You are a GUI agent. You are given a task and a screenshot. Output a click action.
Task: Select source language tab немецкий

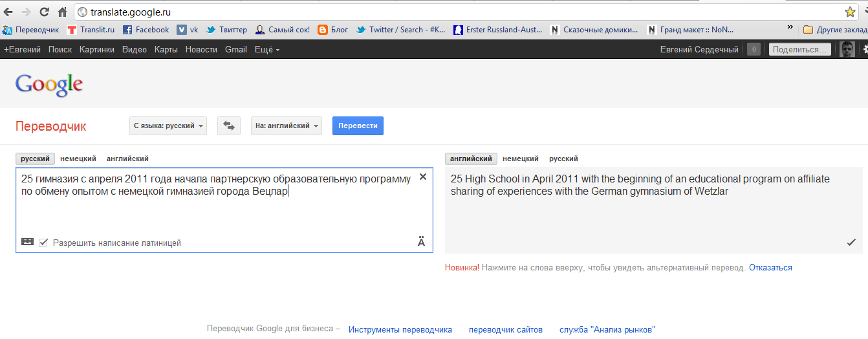pyautogui.click(x=78, y=159)
